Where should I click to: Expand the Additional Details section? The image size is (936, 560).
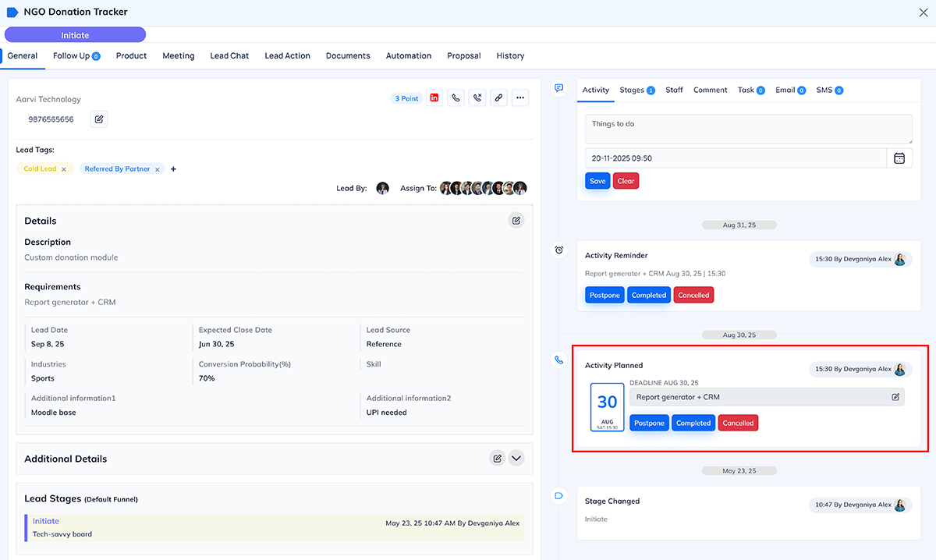[516, 459]
